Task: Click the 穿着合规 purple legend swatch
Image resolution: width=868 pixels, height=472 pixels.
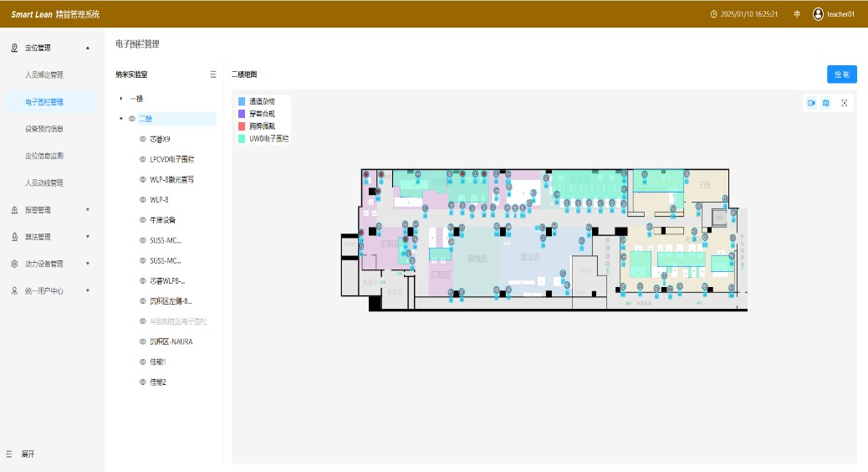Action: tap(242, 114)
